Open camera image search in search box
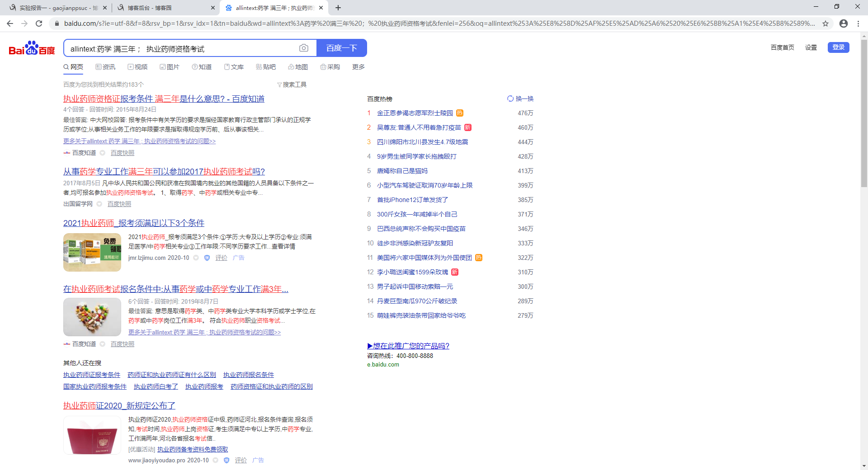This screenshot has height=470, width=868. [304, 48]
